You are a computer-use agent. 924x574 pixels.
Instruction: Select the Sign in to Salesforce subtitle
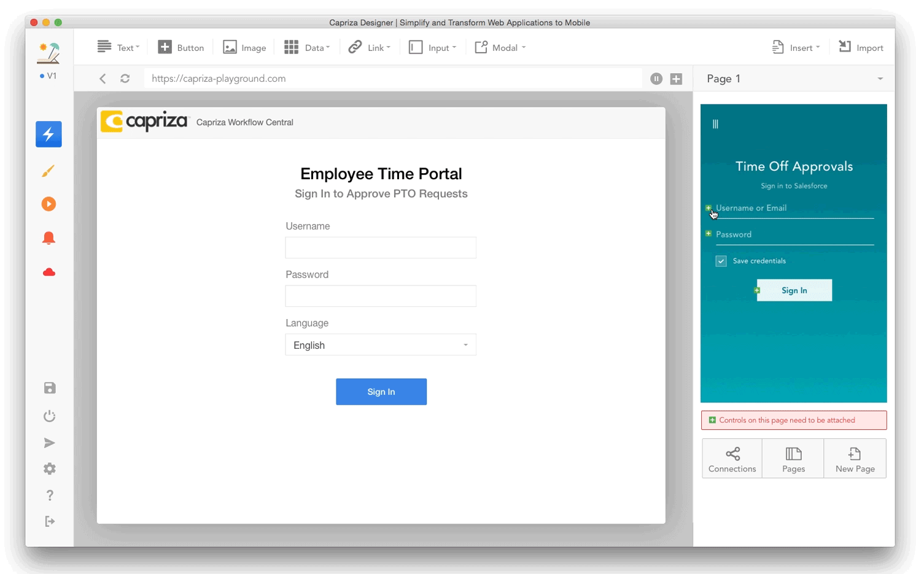[x=794, y=186]
